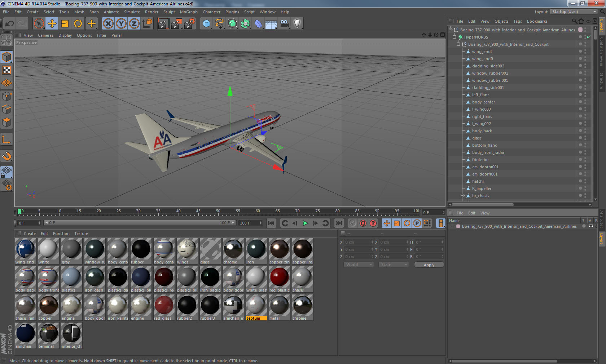
Task: Collapse the top-level Boeing American_Airlines node
Action: coord(451,30)
